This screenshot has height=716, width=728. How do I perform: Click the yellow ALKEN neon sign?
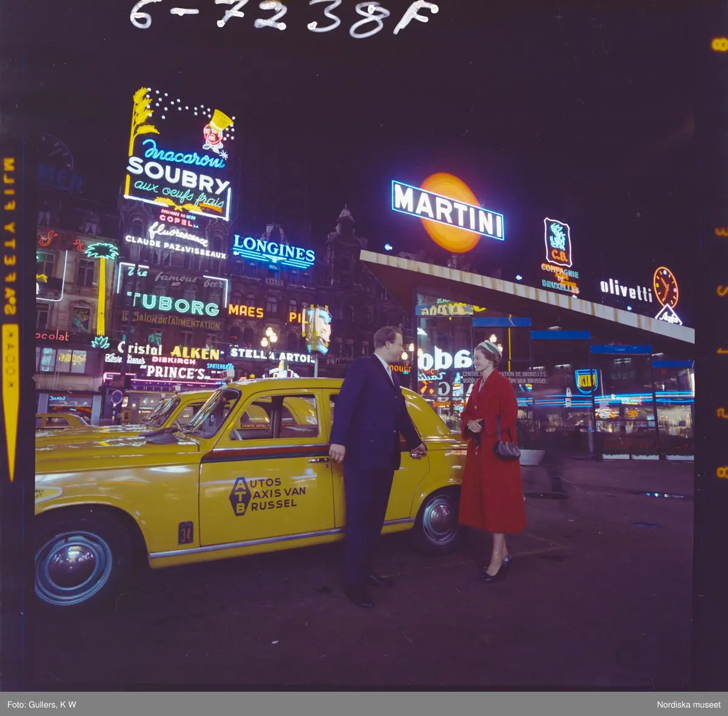click(x=195, y=353)
